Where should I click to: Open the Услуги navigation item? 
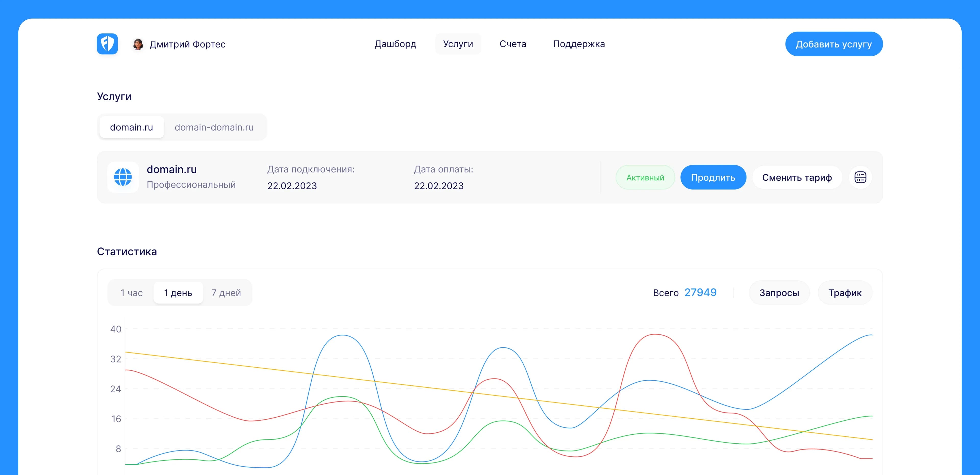pos(458,44)
